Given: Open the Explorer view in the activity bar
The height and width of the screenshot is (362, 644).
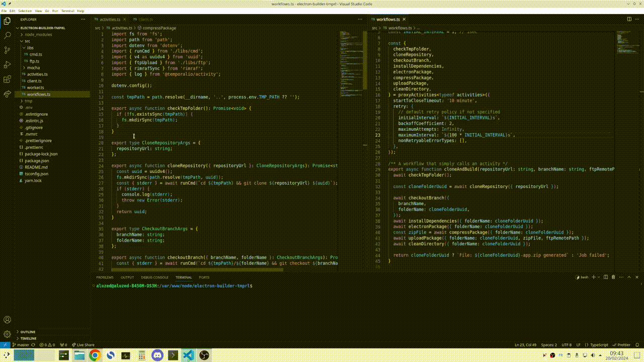Looking at the screenshot, I should 7,21.
